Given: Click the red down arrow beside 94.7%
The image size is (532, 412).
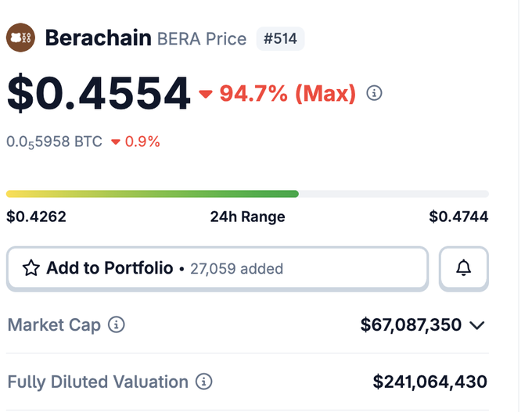Looking at the screenshot, I should click(x=206, y=95).
